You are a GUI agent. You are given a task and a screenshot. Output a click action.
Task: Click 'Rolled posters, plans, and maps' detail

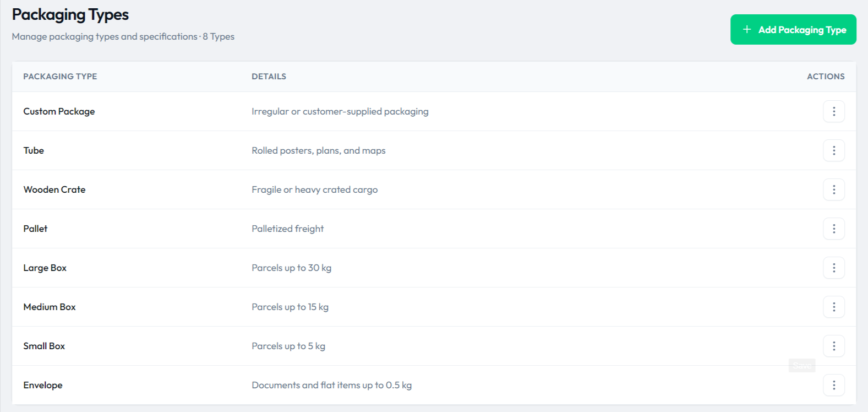319,150
